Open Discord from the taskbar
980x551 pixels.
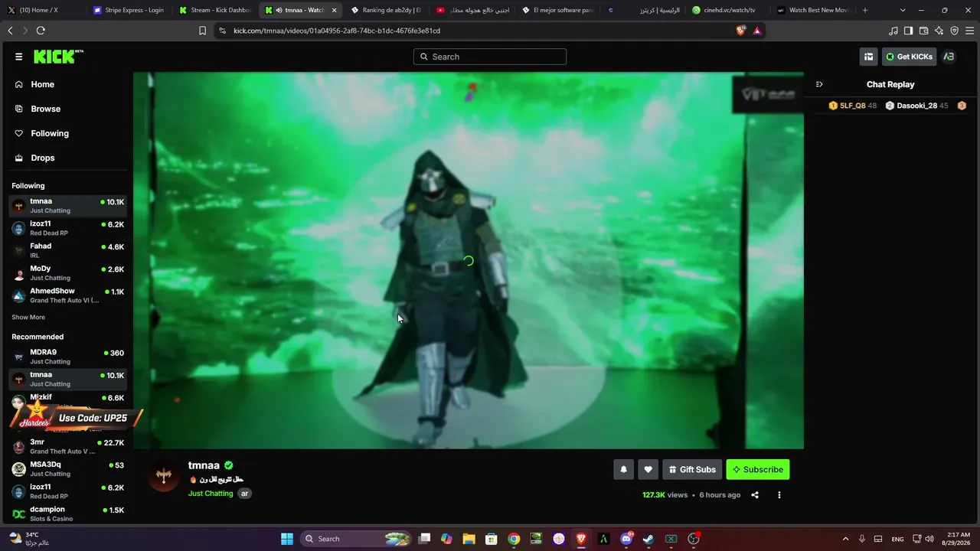coord(626,539)
